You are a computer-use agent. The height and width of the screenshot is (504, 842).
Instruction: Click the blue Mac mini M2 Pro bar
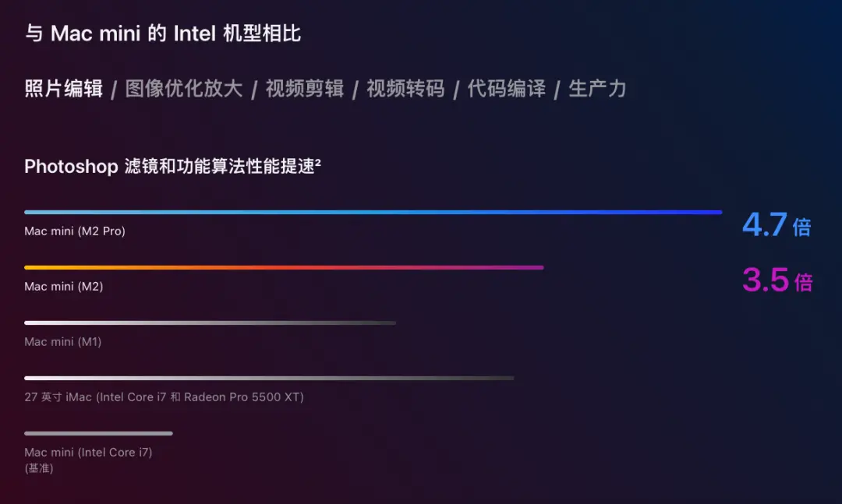point(373,212)
